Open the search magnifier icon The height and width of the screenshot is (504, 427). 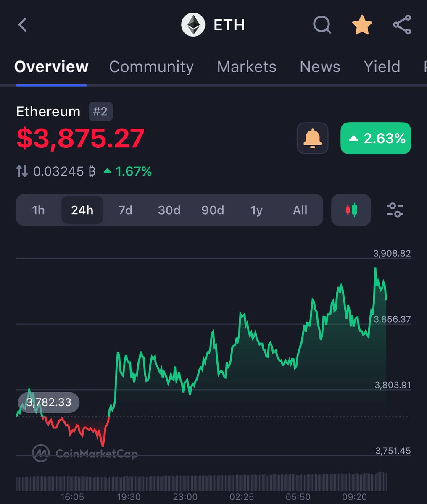click(322, 25)
